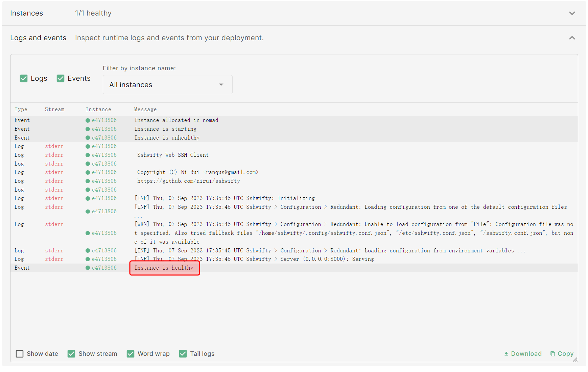Click green status dot on 'Instance allocated' row

[x=88, y=120]
